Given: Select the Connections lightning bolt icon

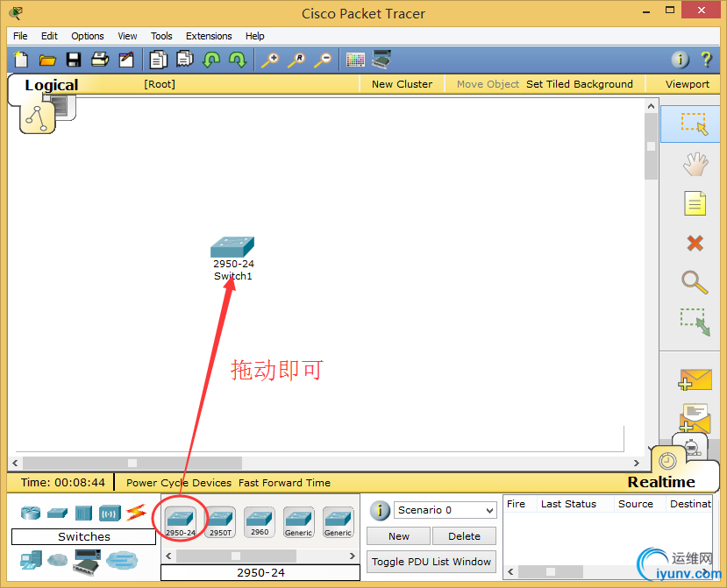Looking at the screenshot, I should [x=136, y=513].
